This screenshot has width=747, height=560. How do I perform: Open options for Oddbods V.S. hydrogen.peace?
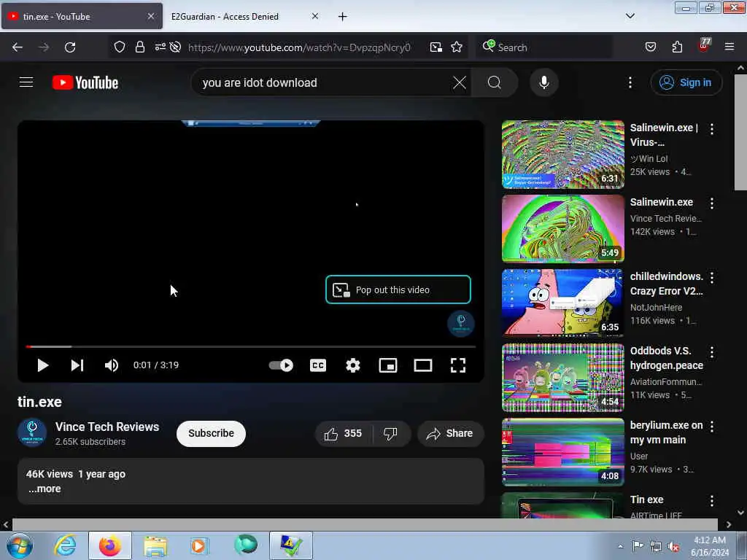click(712, 352)
